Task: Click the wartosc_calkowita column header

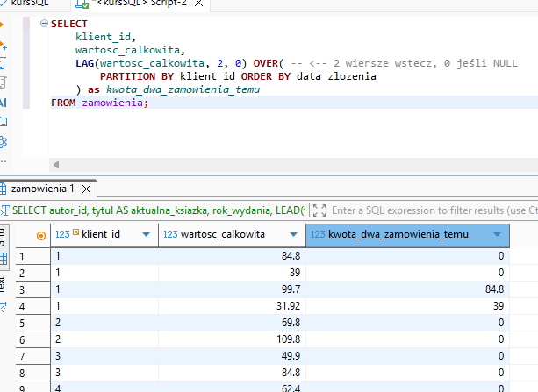Action: tap(225, 235)
